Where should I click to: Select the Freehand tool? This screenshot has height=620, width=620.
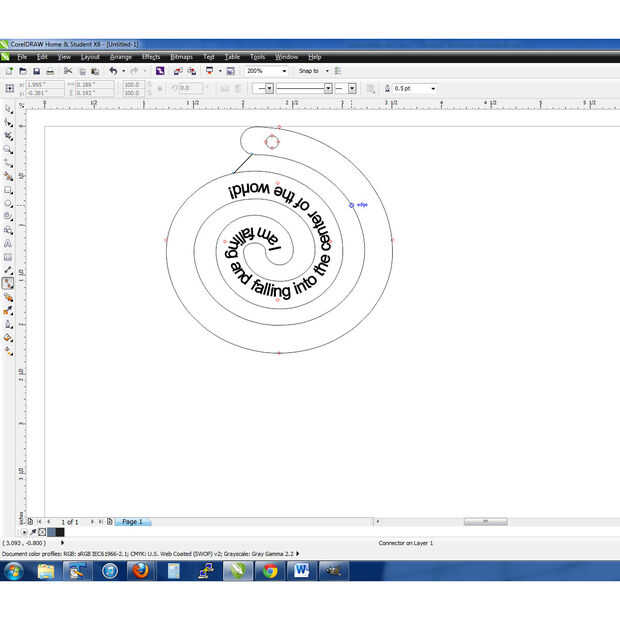click(8, 163)
